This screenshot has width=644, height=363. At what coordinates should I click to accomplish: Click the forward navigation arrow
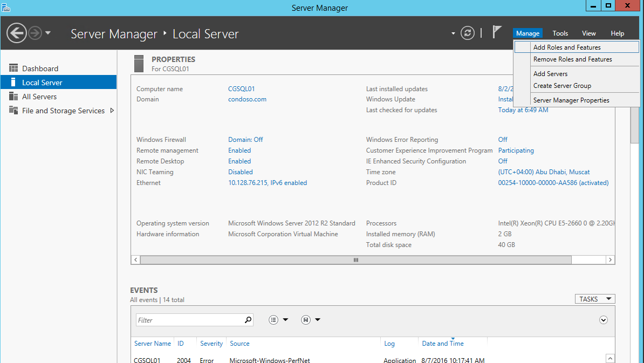pyautogui.click(x=35, y=33)
